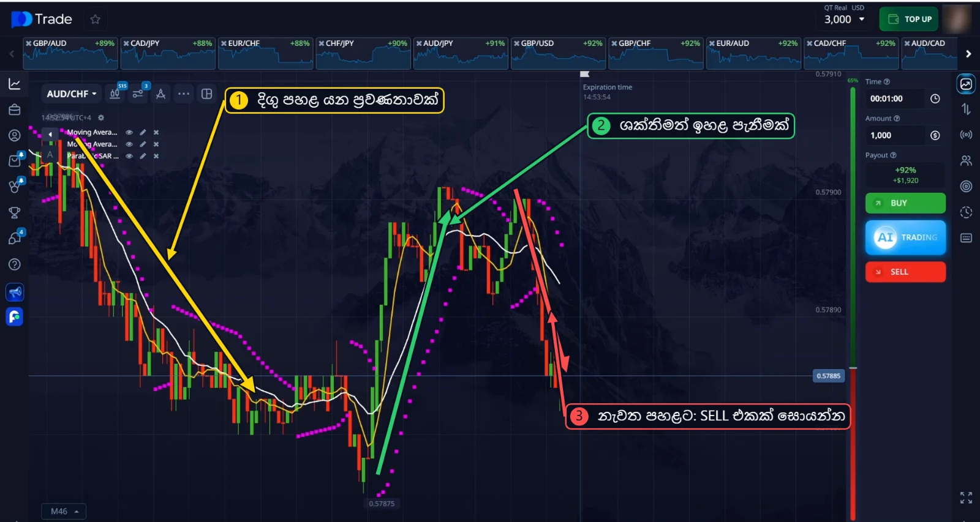Click the TOP UP button

pyautogui.click(x=909, y=19)
